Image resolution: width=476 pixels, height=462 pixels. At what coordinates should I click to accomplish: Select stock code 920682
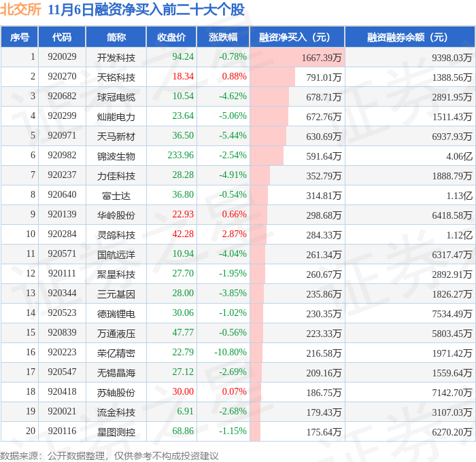[62, 96]
